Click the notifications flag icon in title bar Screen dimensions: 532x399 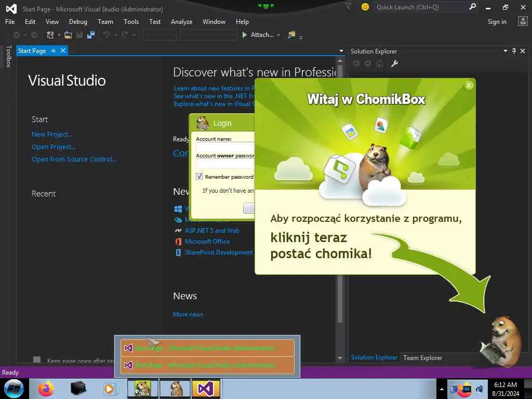[x=348, y=6]
